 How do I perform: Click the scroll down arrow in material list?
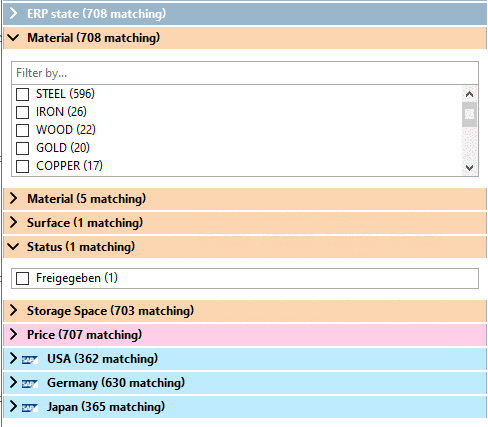tap(469, 167)
